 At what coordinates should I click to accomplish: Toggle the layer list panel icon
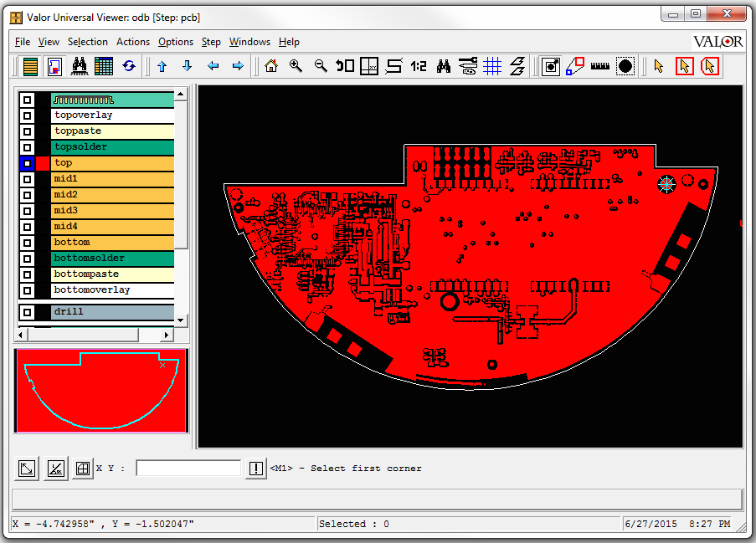[x=30, y=66]
